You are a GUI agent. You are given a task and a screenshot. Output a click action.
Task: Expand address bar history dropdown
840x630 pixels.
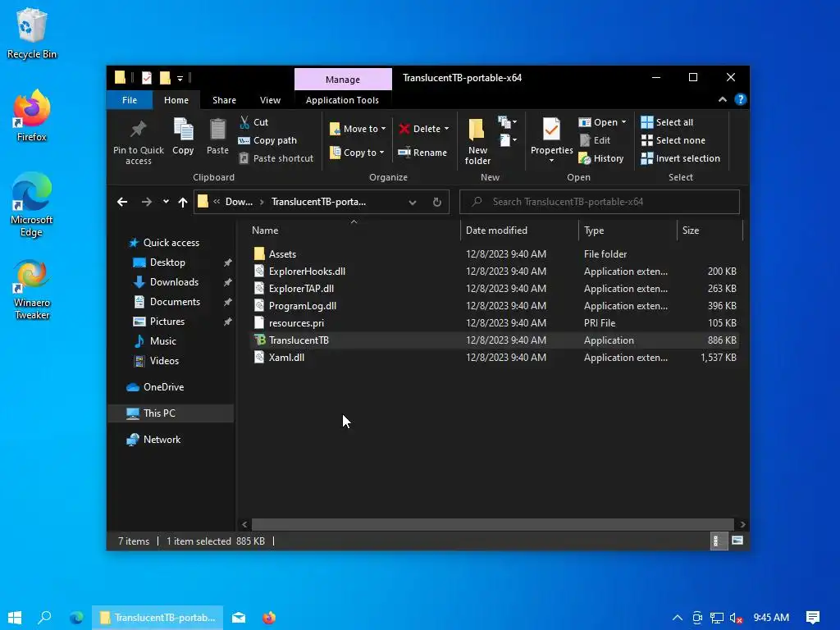413,202
